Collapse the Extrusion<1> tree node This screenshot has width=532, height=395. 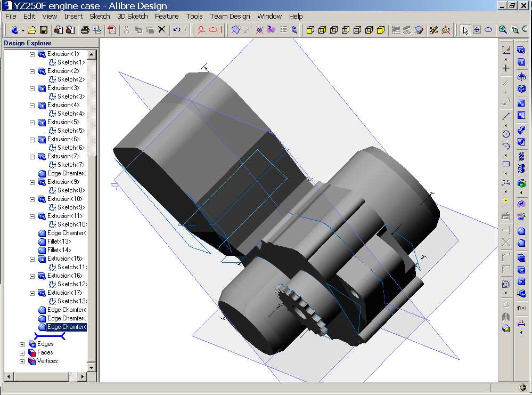tap(32, 54)
